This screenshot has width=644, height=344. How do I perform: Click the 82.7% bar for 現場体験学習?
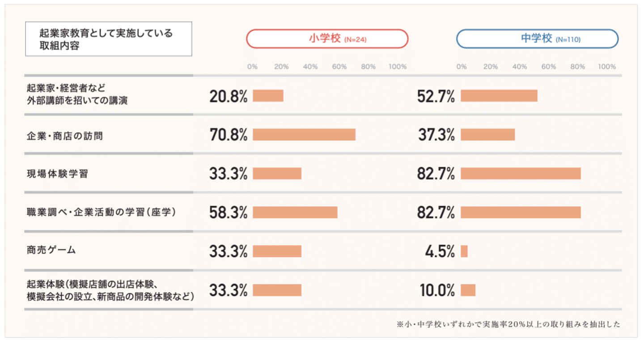(521, 174)
